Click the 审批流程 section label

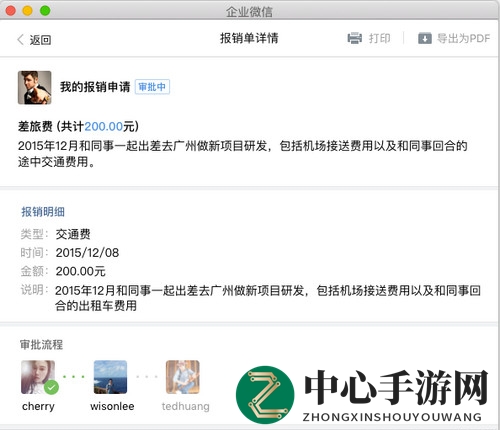point(41,345)
